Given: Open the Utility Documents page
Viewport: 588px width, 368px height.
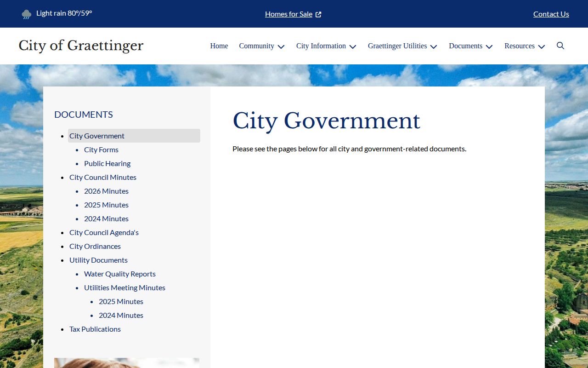Looking at the screenshot, I should [x=98, y=260].
